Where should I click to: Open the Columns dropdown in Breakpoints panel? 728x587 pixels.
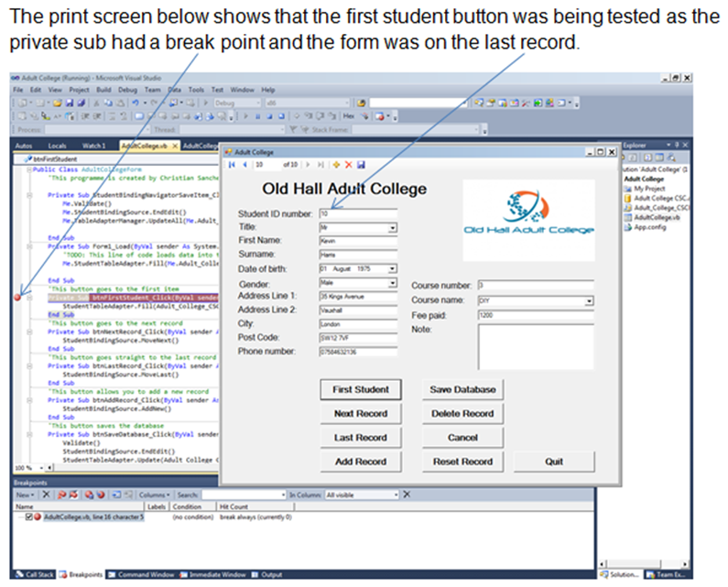(x=154, y=495)
